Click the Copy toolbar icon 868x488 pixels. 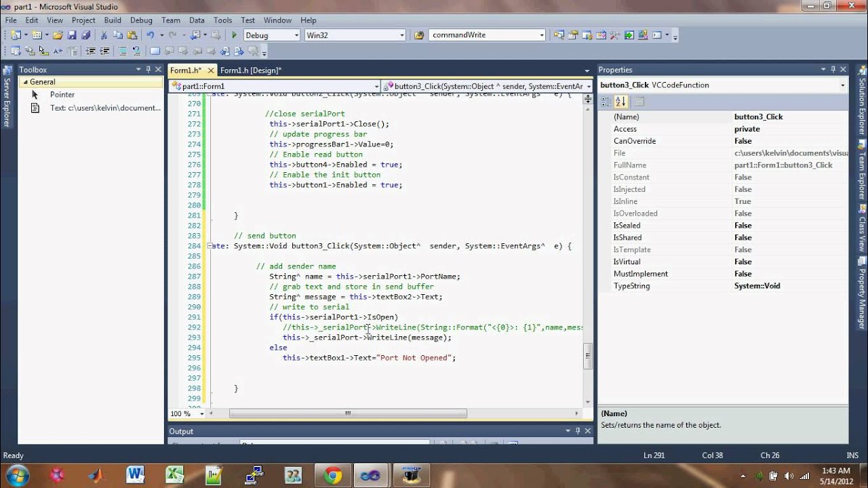coord(117,35)
